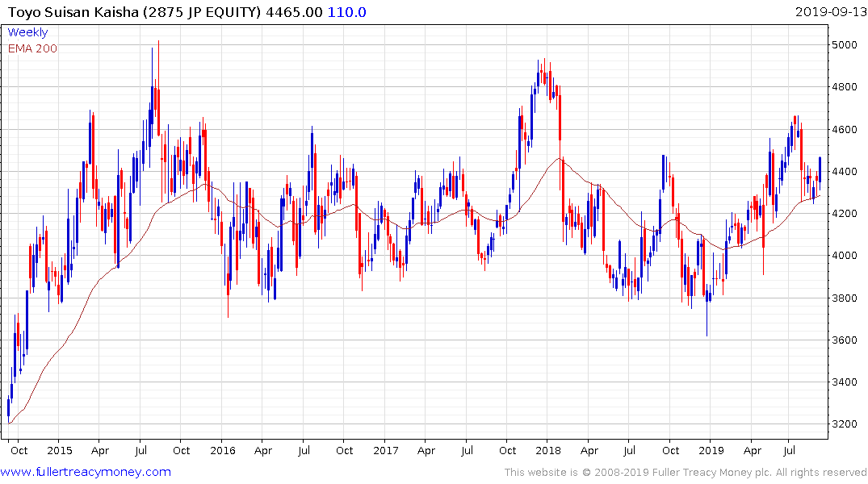This screenshot has height=484, width=868.
Task: Select the Weekly interval label
Action: tap(27, 32)
